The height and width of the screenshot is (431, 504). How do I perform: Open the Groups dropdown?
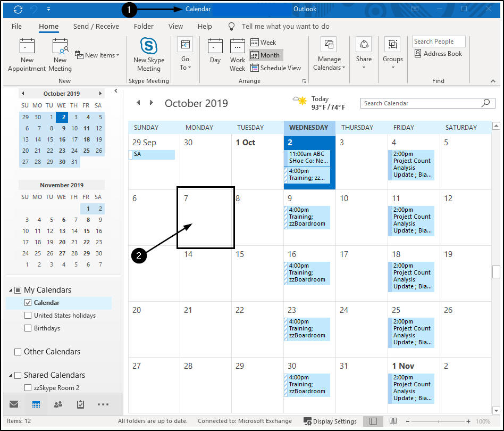(x=393, y=53)
